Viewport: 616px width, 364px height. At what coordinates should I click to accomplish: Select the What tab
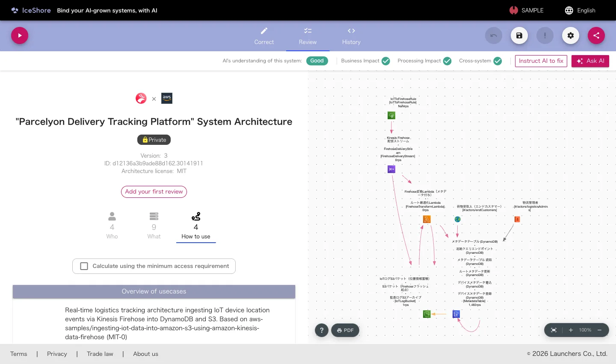pyautogui.click(x=154, y=226)
